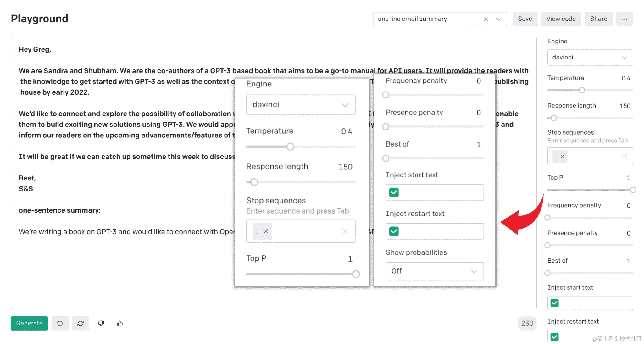Open the preset list chevron
Viewport: 644px width, 344px height.
click(x=498, y=19)
